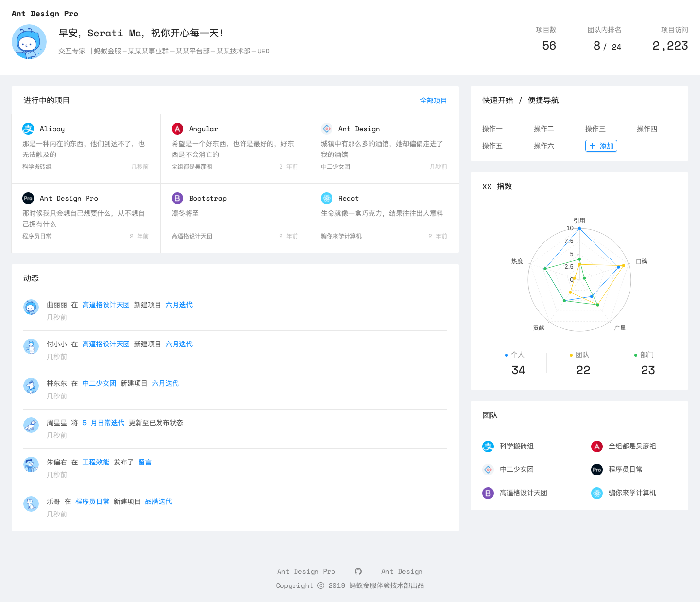Open quick link 操作四

[647, 129]
